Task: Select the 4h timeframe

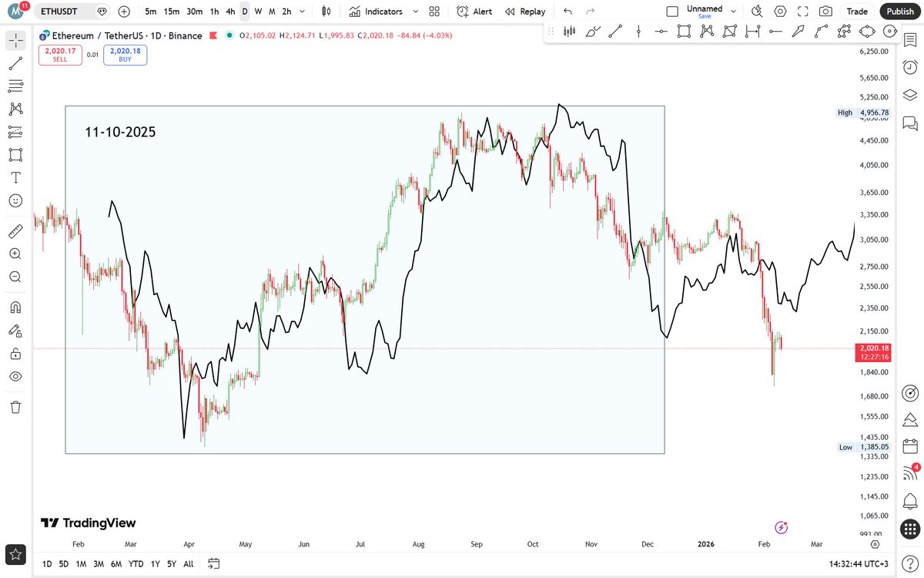Action: pos(230,12)
